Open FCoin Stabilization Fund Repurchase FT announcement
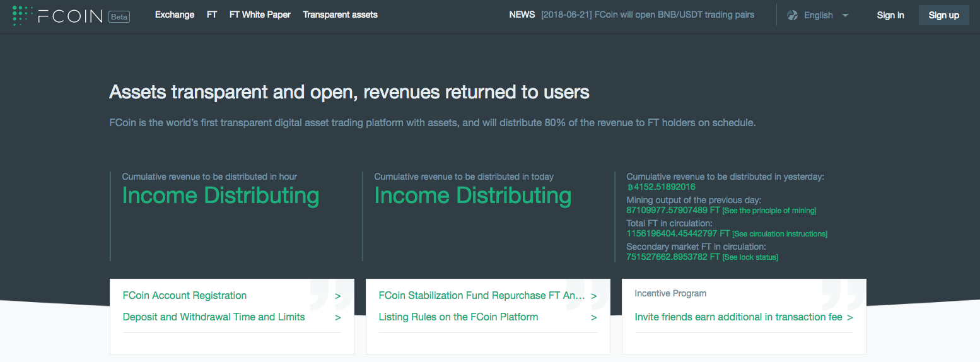The width and height of the screenshot is (980, 362). coord(482,295)
